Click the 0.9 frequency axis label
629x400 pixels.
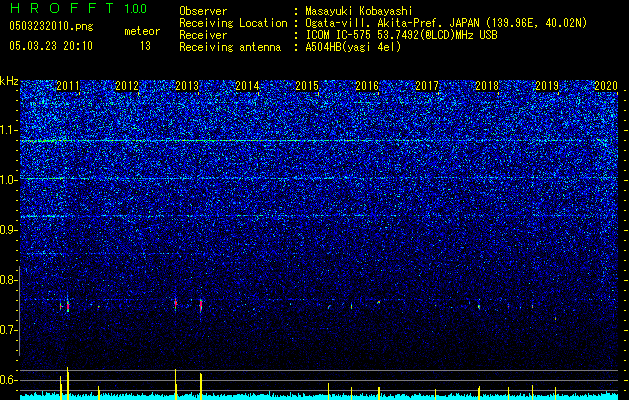tap(8, 230)
